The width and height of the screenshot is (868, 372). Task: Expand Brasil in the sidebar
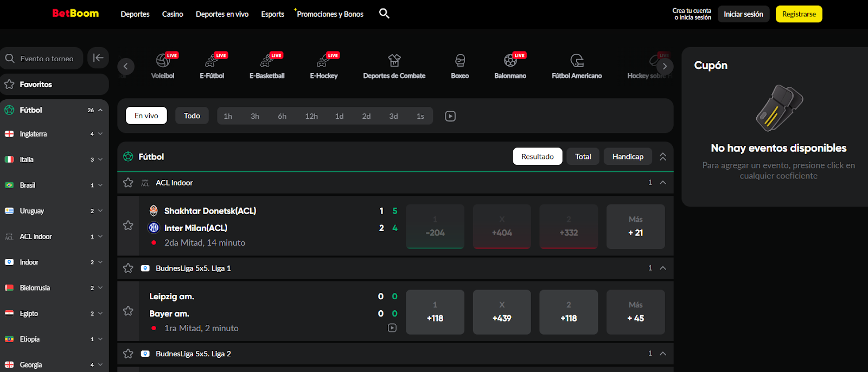(100, 185)
